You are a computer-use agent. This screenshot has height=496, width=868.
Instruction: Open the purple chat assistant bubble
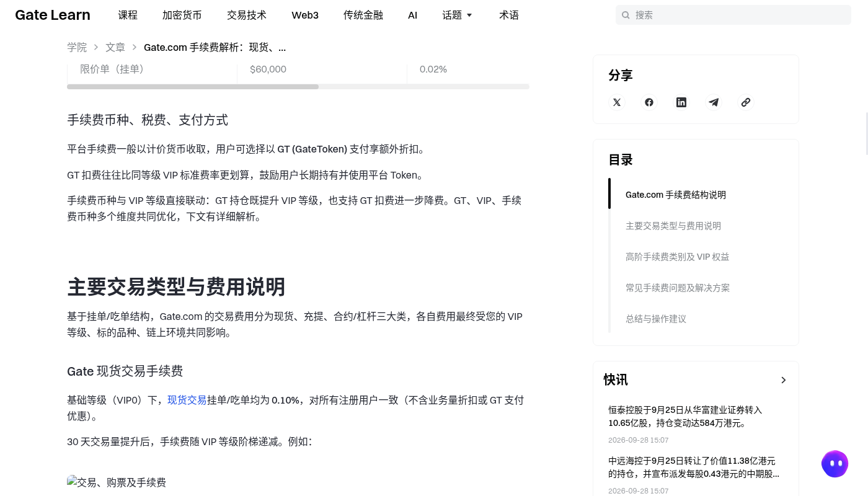click(835, 464)
